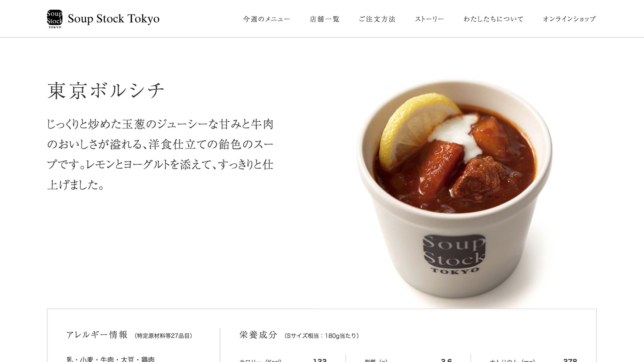The image size is (644, 362).
Task: Click the sodium value 378
Action: click(570, 360)
